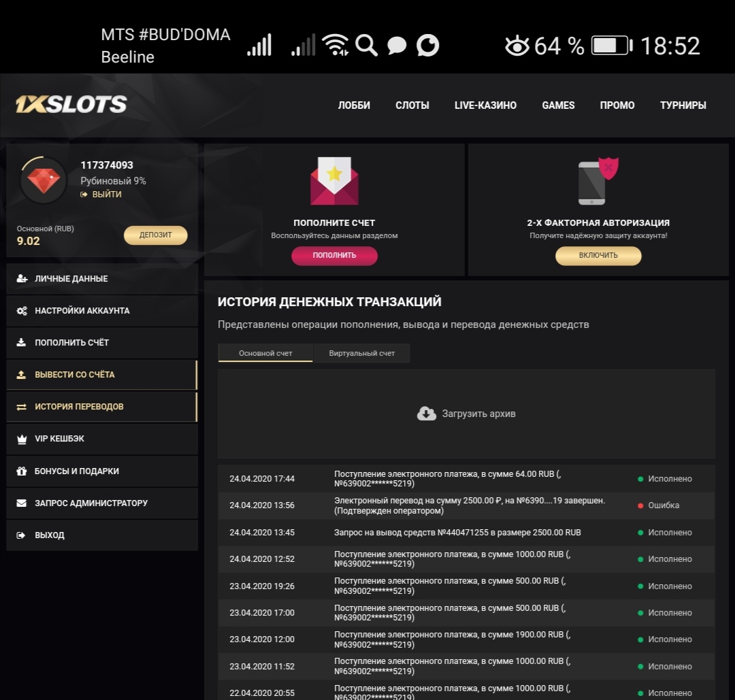Viewport: 735px width, 700px height.
Task: Tap the eye comfort icon in status bar
Action: click(517, 46)
